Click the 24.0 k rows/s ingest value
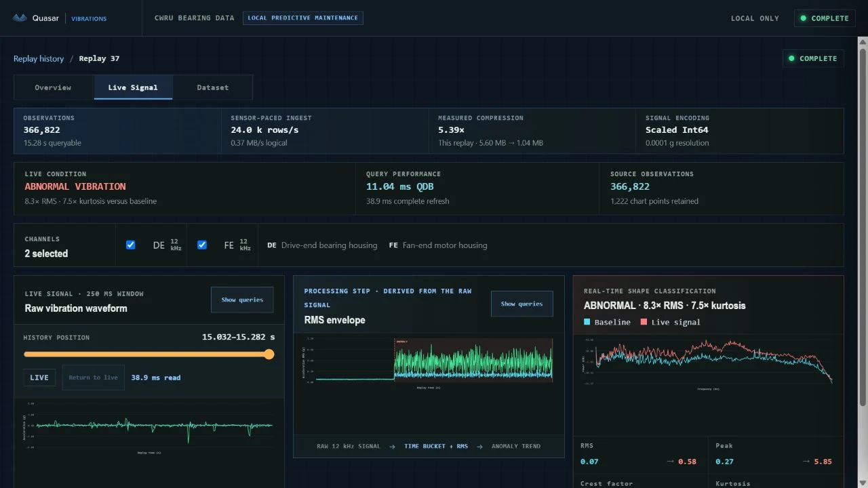Viewport: 868px width, 488px height. (x=264, y=129)
